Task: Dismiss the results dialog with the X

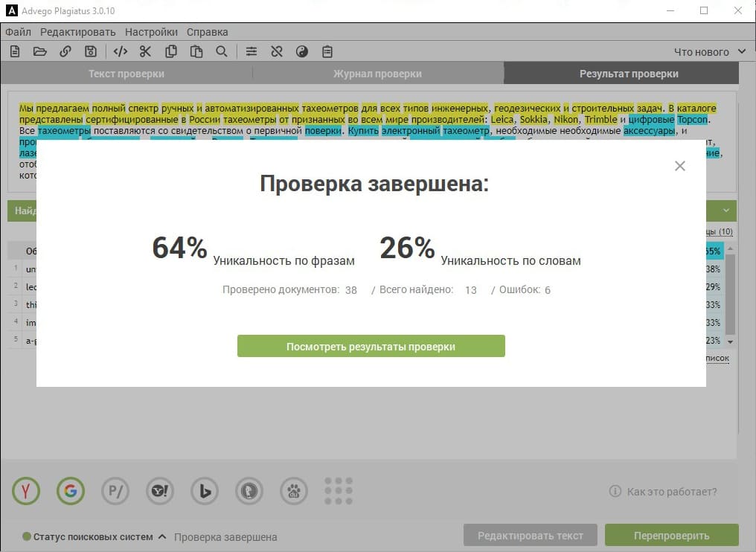Action: pyautogui.click(x=679, y=166)
